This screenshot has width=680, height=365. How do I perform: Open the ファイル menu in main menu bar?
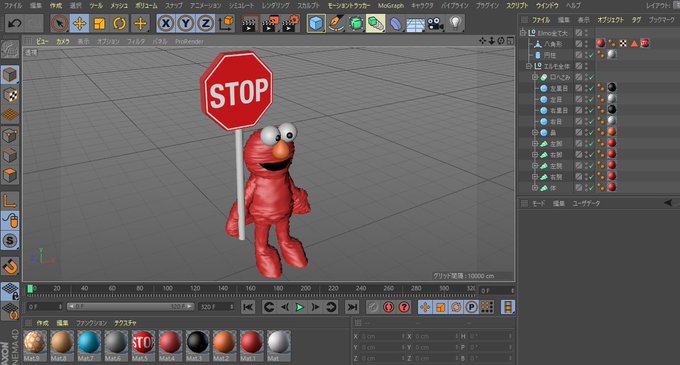click(x=13, y=6)
